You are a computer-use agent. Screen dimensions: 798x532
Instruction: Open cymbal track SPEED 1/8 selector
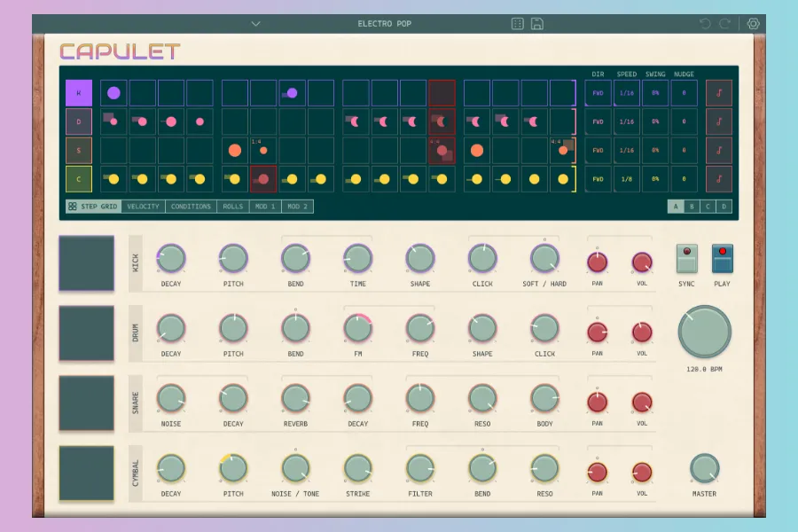(x=626, y=179)
